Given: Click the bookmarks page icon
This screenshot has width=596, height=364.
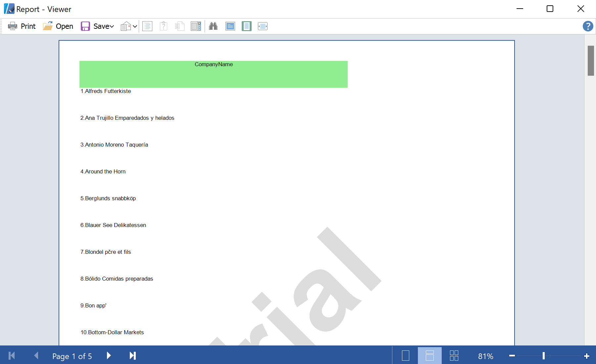Looking at the screenshot, I should [x=147, y=26].
